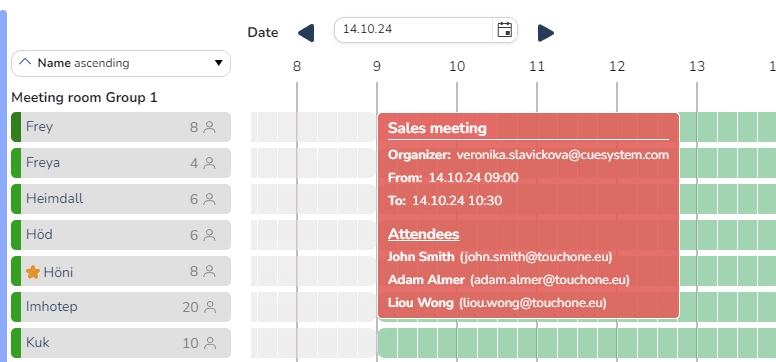Click the person capacity icon for Kuk
Screen dimensions: 776x362
click(210, 343)
